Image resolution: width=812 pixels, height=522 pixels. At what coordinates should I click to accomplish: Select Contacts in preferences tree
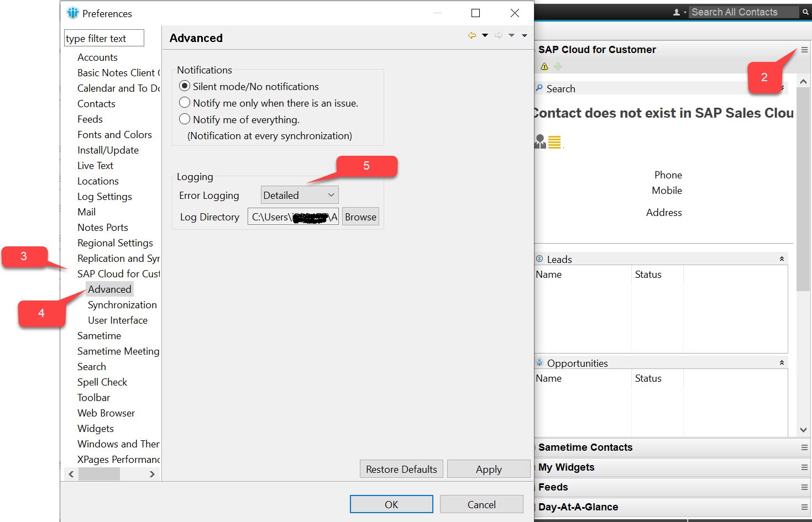(96, 104)
